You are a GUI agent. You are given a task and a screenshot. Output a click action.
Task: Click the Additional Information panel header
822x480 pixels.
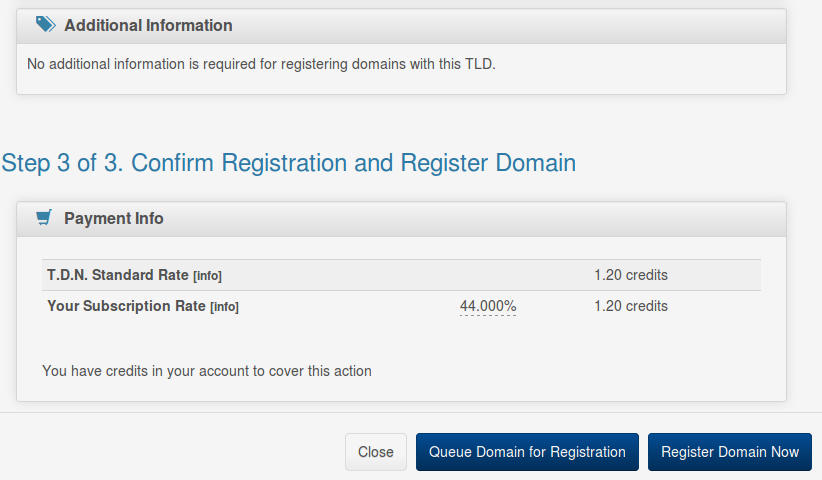tap(402, 26)
